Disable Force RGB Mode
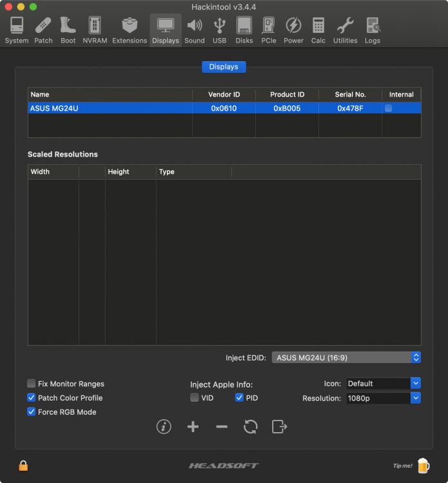448x483 pixels. (x=31, y=412)
